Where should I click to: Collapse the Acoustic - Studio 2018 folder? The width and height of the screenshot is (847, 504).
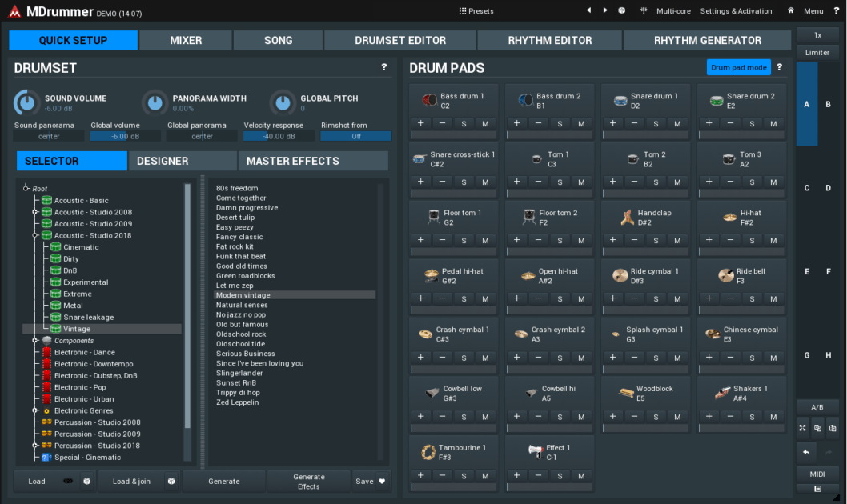pyautogui.click(x=35, y=235)
